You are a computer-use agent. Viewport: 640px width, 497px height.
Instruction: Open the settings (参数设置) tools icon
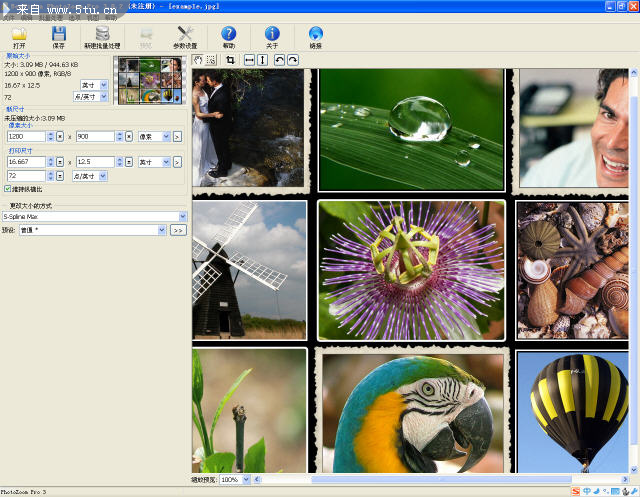185,36
